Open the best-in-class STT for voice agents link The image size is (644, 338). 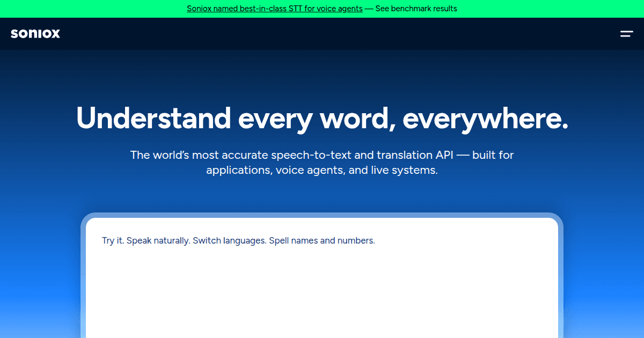[x=275, y=9]
